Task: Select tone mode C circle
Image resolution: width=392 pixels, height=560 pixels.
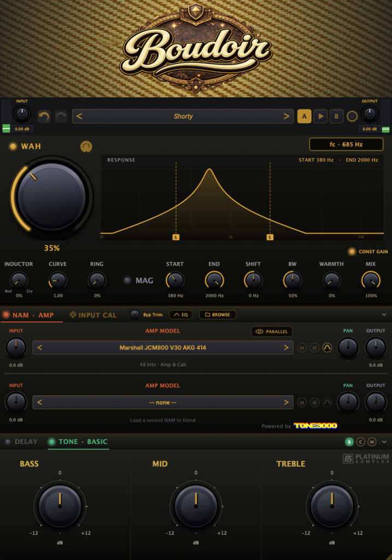Action: pos(361,442)
